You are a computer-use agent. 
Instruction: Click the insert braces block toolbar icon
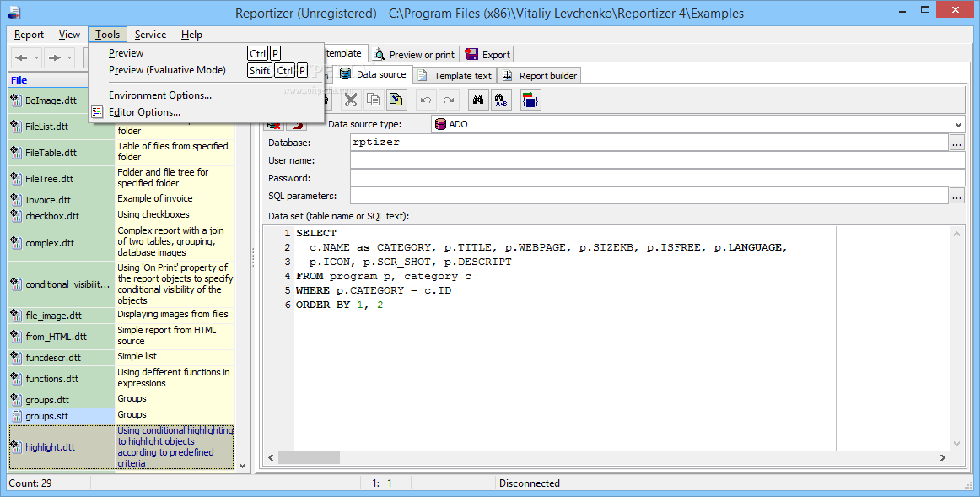[530, 100]
